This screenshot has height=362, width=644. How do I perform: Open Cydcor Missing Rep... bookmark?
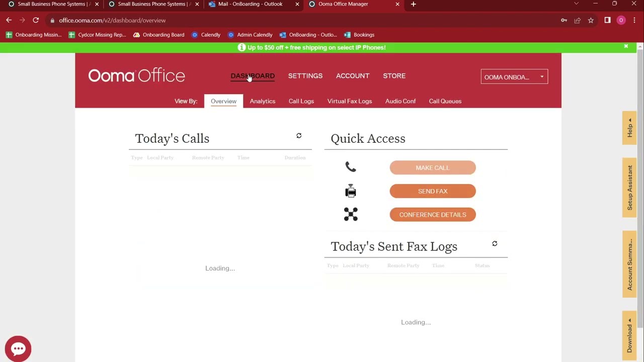point(97,35)
